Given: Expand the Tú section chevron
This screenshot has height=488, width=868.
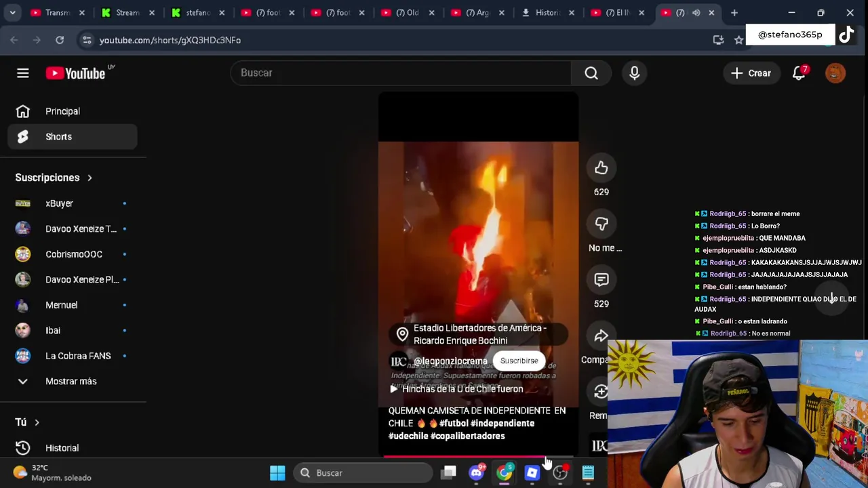Looking at the screenshot, I should [37, 422].
